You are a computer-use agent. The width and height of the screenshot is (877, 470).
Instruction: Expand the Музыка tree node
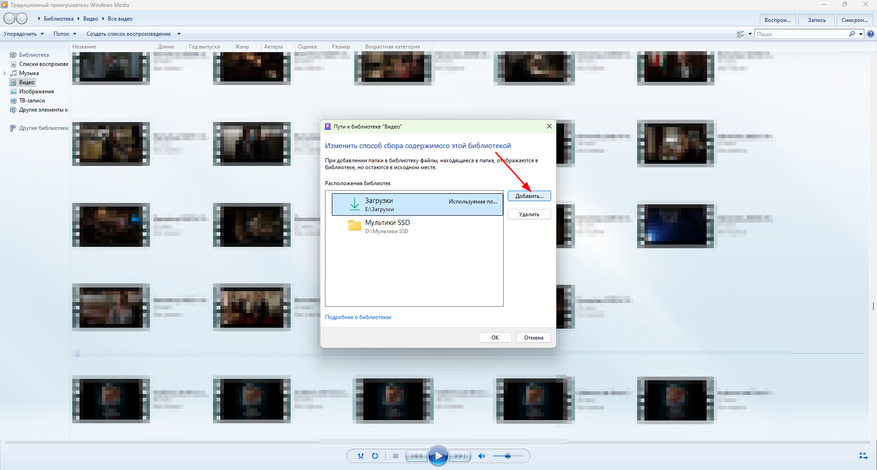click(4, 73)
